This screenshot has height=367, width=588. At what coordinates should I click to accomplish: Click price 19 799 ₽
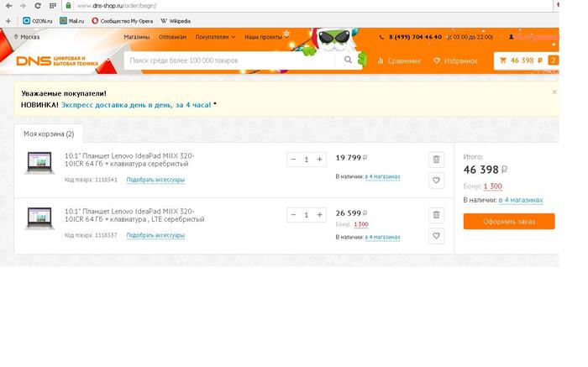tap(351, 158)
